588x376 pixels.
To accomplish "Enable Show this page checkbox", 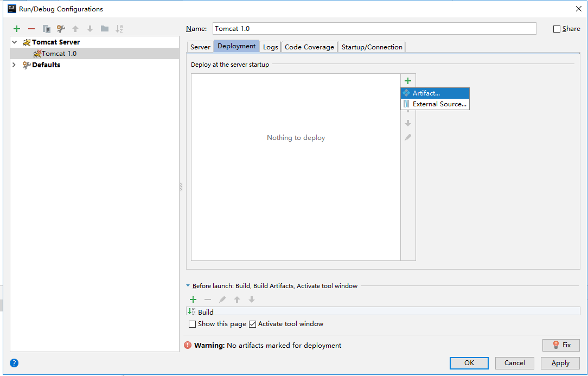I will pos(193,324).
